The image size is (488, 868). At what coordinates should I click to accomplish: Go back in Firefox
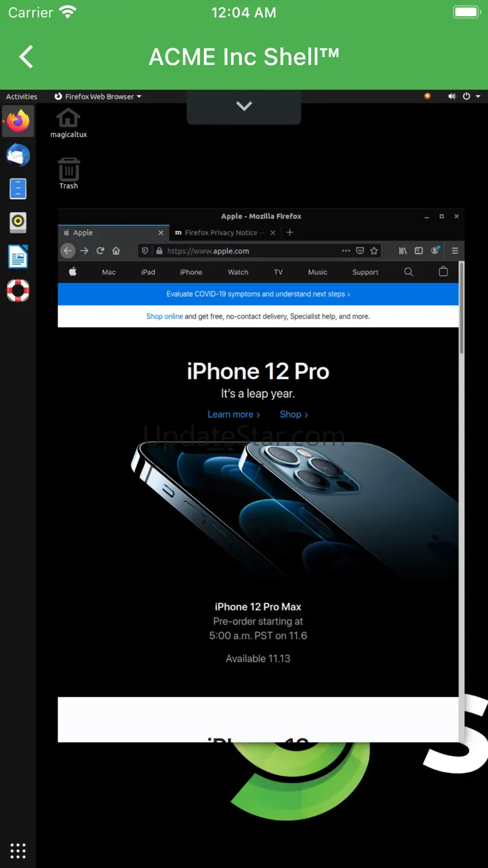click(68, 251)
